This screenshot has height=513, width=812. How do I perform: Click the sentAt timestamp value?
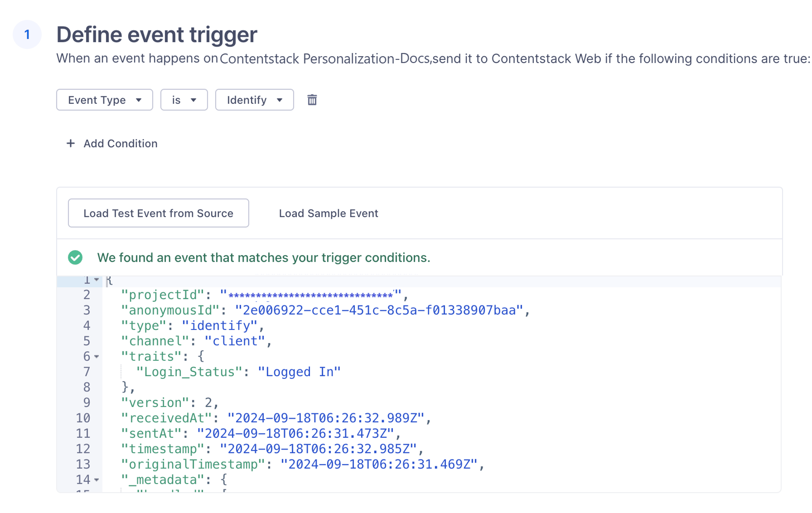[x=296, y=434]
